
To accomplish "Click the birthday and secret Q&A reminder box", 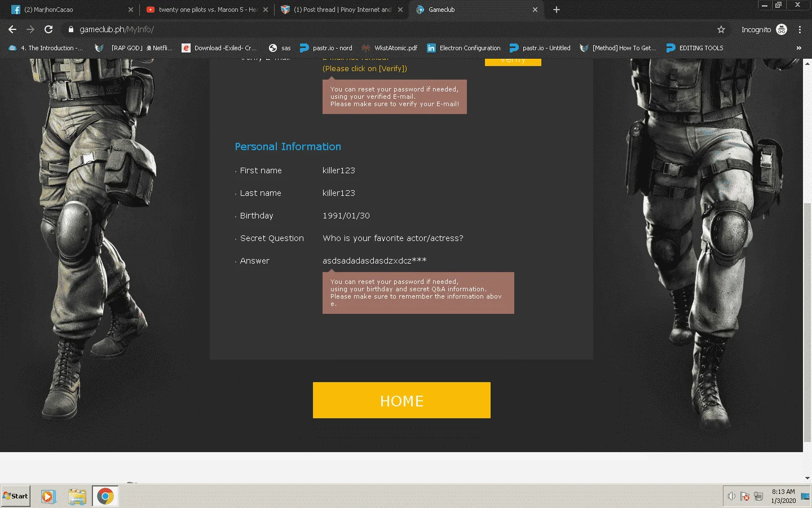I will 418,293.
